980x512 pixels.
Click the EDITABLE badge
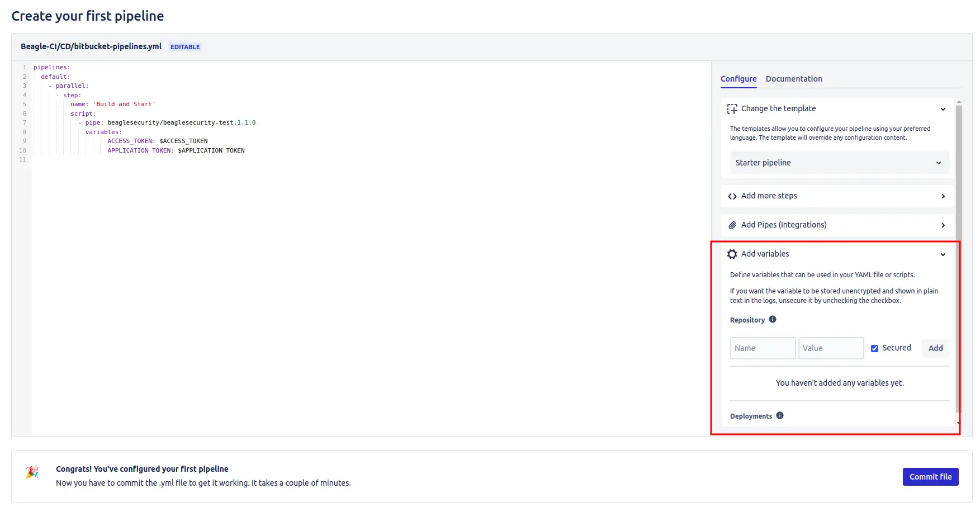click(x=185, y=47)
